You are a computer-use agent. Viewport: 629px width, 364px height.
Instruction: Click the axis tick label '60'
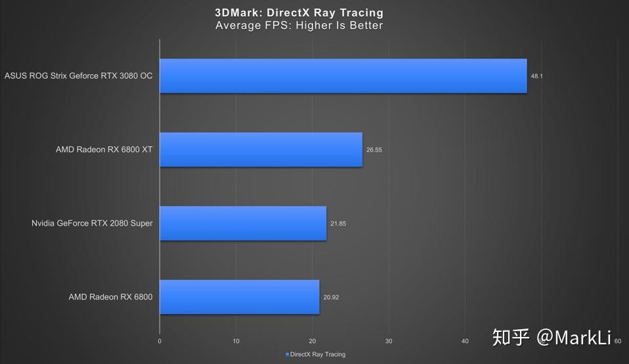[618, 341]
